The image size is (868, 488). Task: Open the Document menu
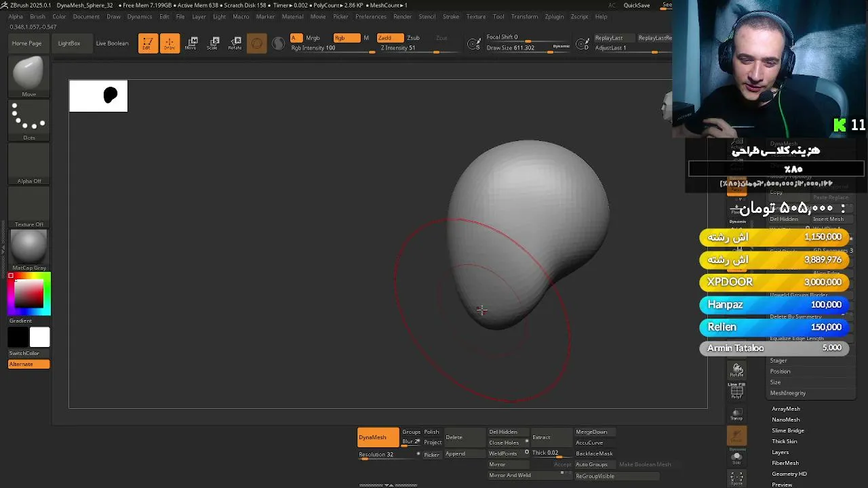click(x=86, y=16)
